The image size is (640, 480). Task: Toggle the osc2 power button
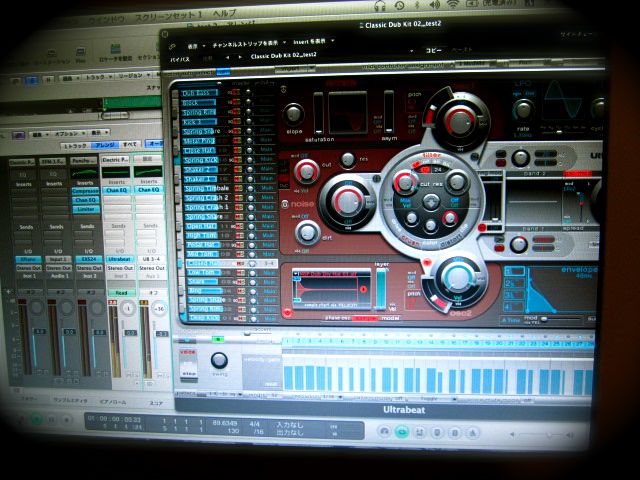[427, 262]
